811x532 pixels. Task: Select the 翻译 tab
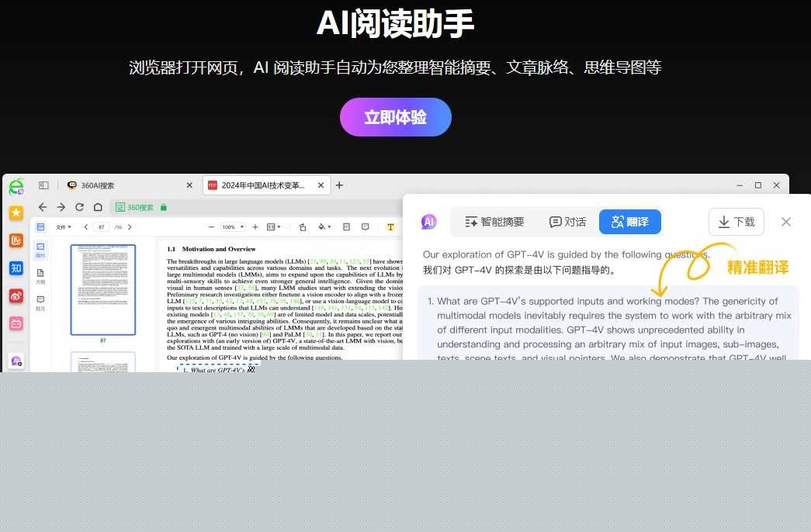(x=629, y=222)
